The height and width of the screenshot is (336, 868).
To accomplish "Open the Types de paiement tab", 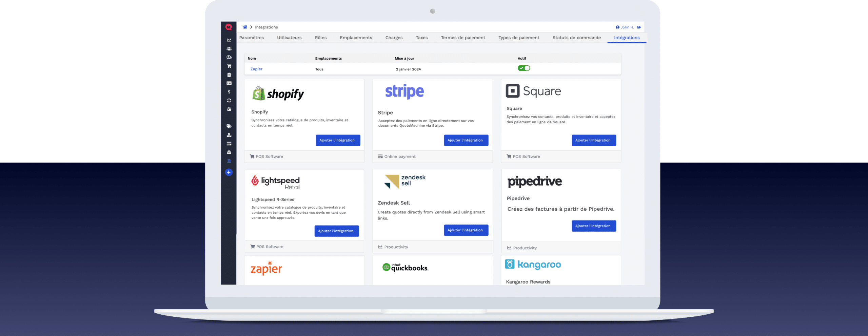I will 519,38.
